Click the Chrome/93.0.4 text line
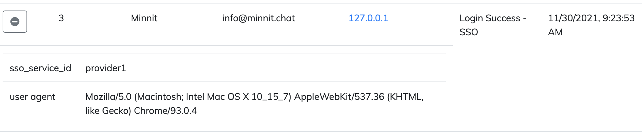Screen dimensions: 644x132 click(165, 111)
